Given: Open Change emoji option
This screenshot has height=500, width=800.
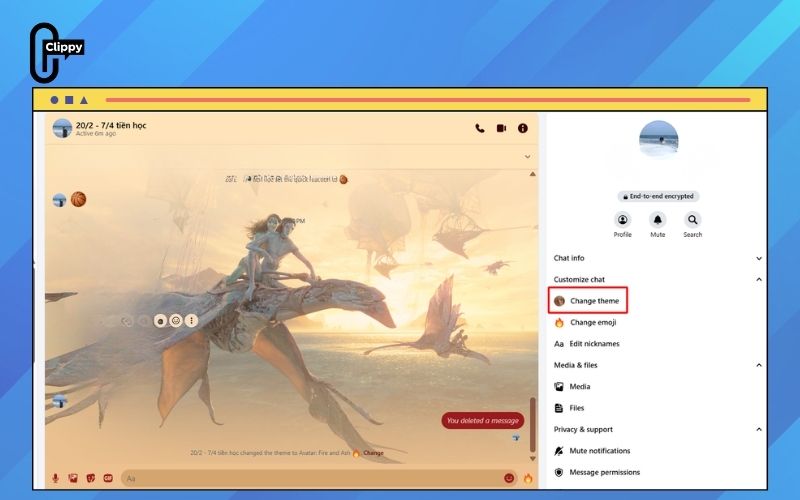Looking at the screenshot, I should (x=585, y=322).
